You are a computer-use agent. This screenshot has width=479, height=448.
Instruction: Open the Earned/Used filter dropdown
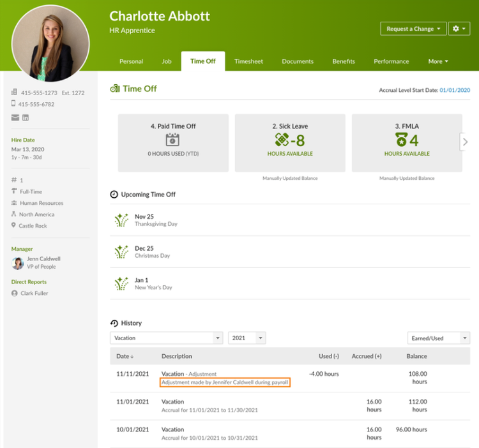coord(438,338)
